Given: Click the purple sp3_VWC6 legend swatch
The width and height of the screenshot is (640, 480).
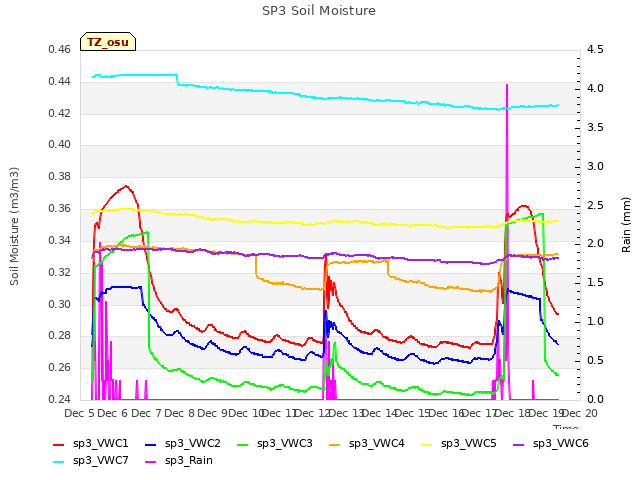Looking at the screenshot, I should click(x=519, y=444).
